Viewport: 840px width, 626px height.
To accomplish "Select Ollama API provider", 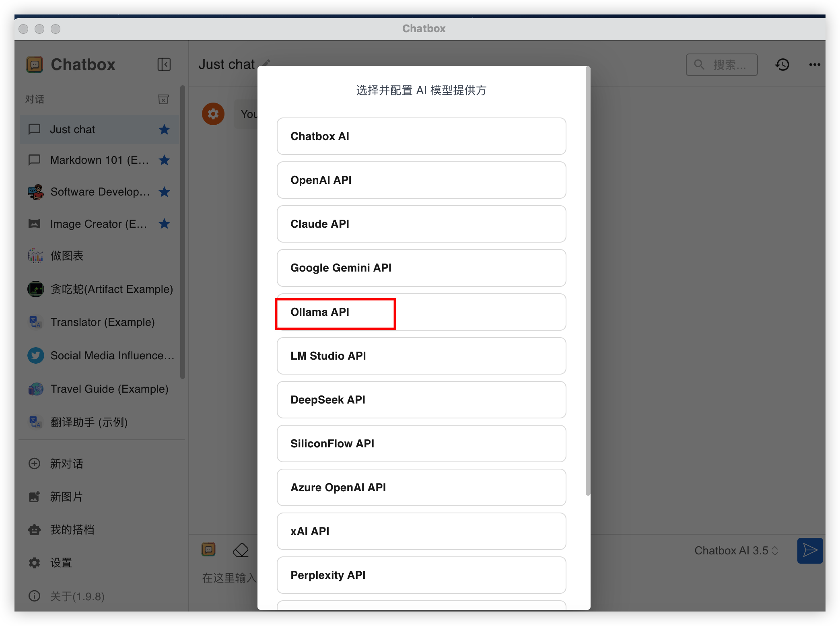I will [x=421, y=312].
